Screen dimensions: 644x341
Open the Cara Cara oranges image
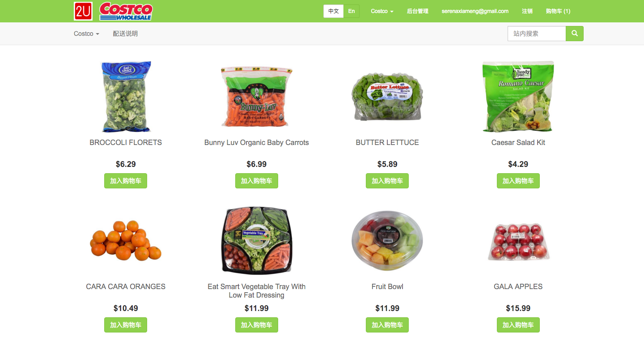click(x=126, y=240)
